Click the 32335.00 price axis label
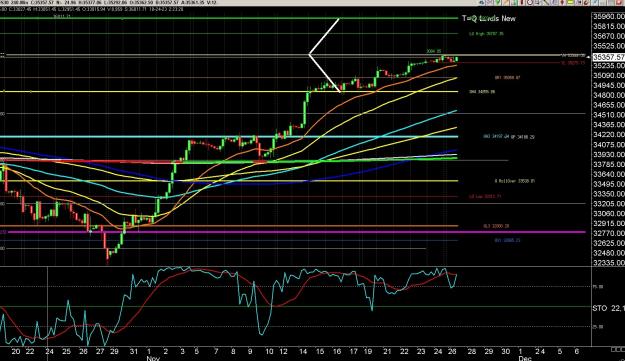 click(609, 263)
